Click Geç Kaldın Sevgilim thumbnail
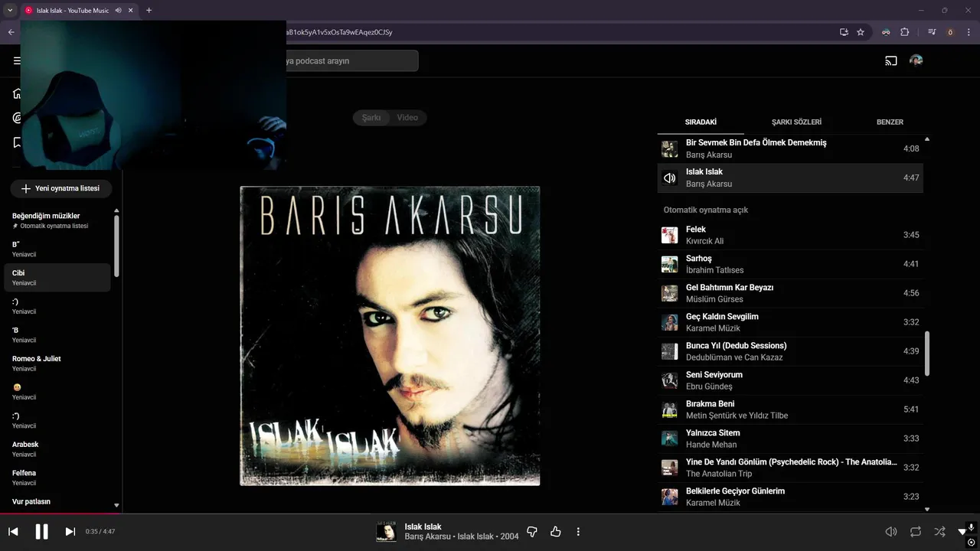980x551 pixels. point(670,322)
